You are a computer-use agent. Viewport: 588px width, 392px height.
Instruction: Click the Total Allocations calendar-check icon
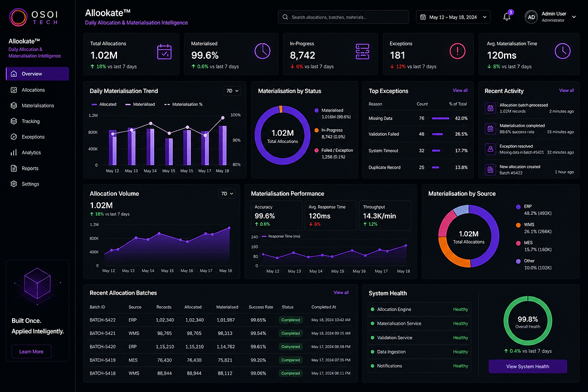[x=164, y=52]
